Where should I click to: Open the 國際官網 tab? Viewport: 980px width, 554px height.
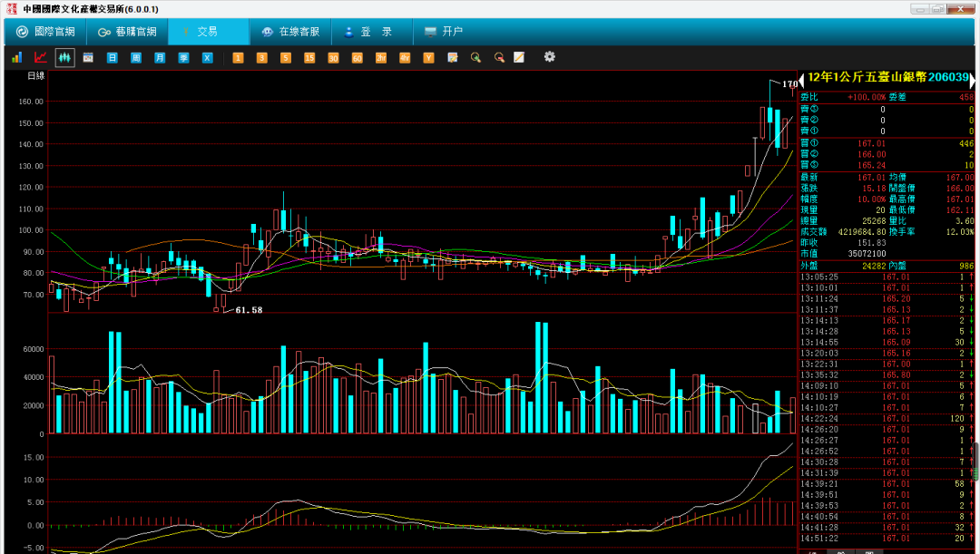(x=45, y=31)
